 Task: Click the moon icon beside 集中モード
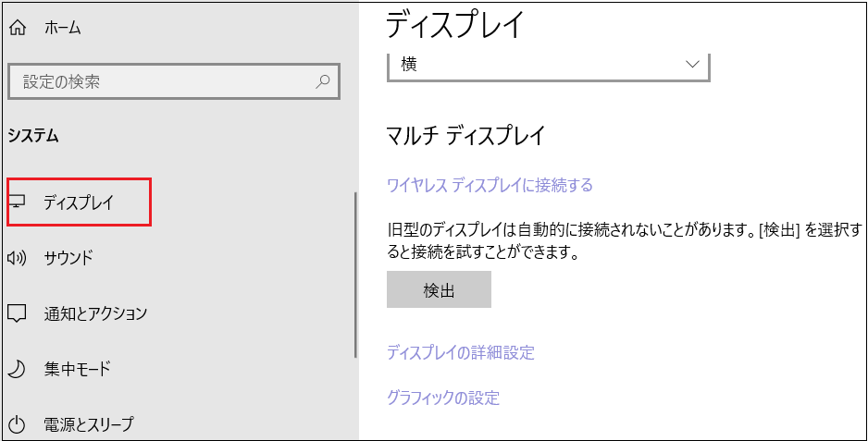coord(18,369)
